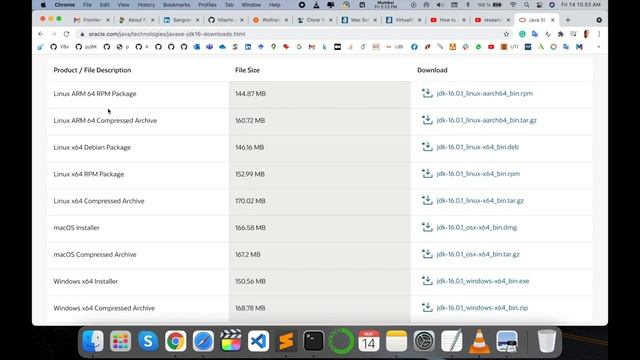Image resolution: width=640 pixels, height=360 pixels.
Task: Open Terminal from the Dock
Action: point(313,341)
